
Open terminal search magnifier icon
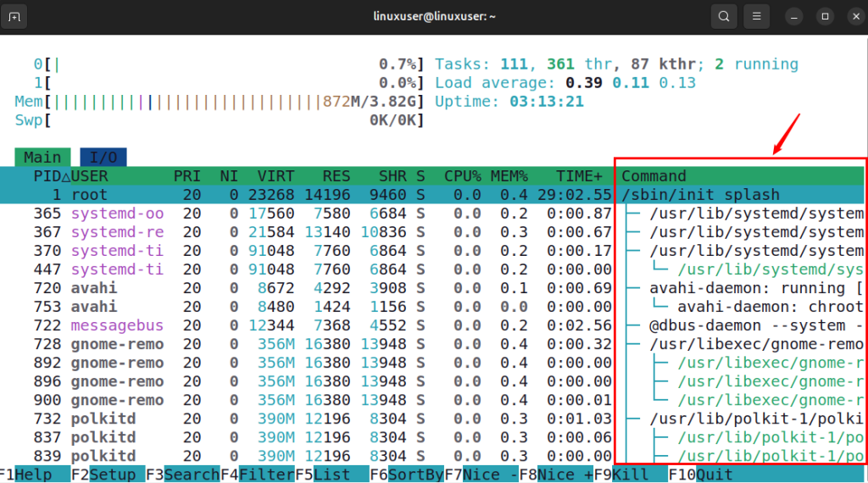pos(722,16)
